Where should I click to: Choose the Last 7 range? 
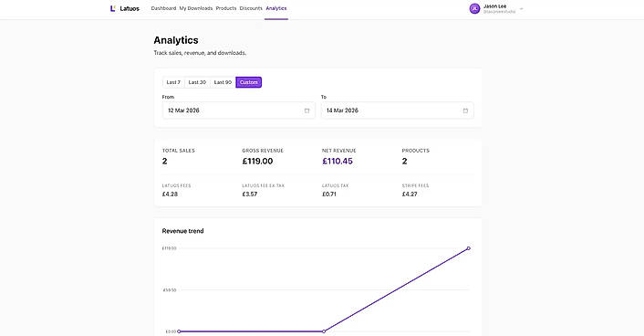tap(173, 82)
